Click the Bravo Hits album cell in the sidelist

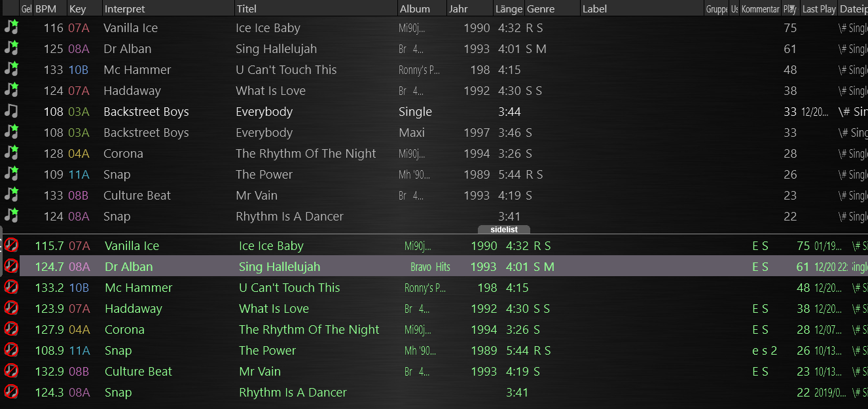[430, 266]
